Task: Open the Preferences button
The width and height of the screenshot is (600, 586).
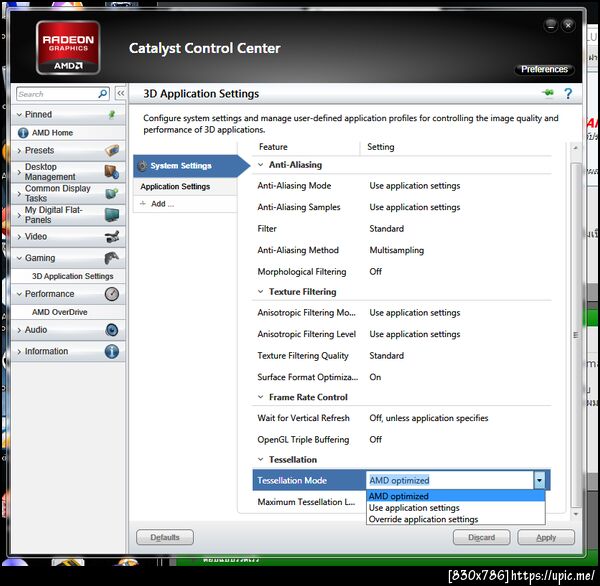Action: [544, 69]
